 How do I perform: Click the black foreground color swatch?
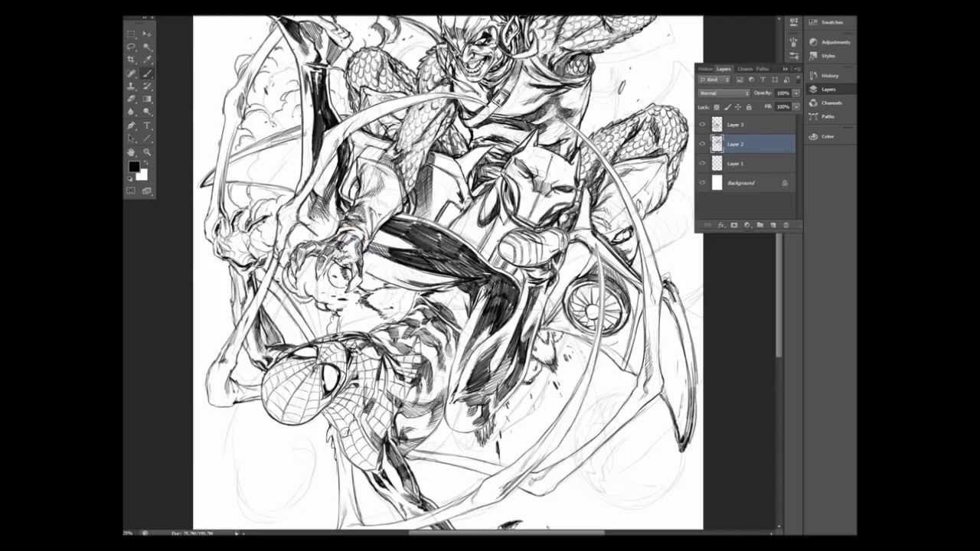pyautogui.click(x=133, y=165)
